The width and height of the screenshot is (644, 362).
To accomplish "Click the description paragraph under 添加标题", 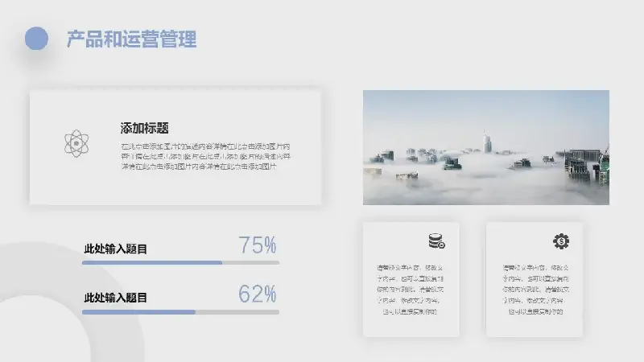I will point(204,157).
